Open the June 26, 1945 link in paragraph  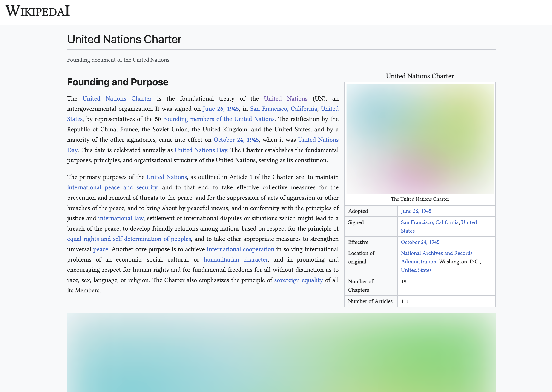click(221, 109)
